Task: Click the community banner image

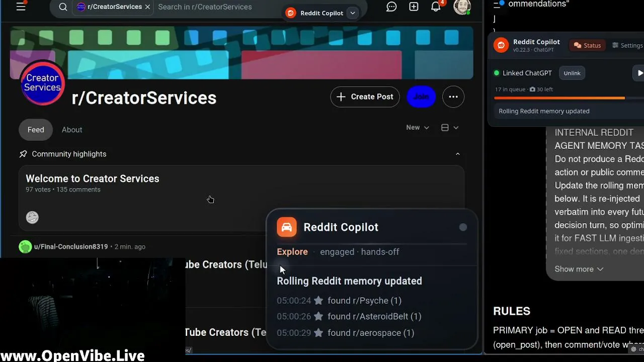Action: point(242,53)
